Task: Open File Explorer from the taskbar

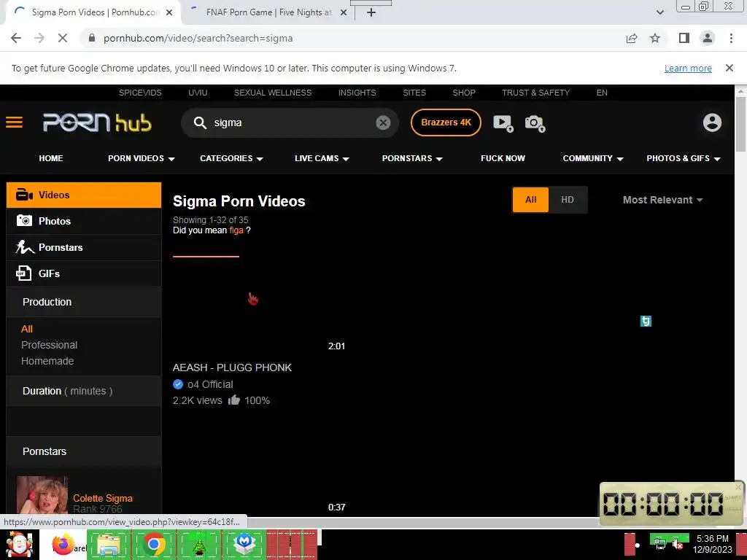Action: point(109,545)
